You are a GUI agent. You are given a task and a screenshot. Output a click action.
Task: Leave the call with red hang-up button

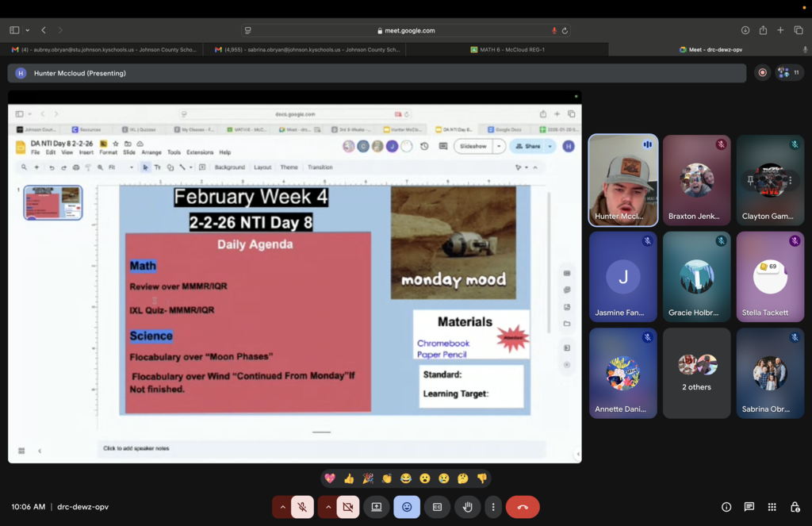coord(523,507)
